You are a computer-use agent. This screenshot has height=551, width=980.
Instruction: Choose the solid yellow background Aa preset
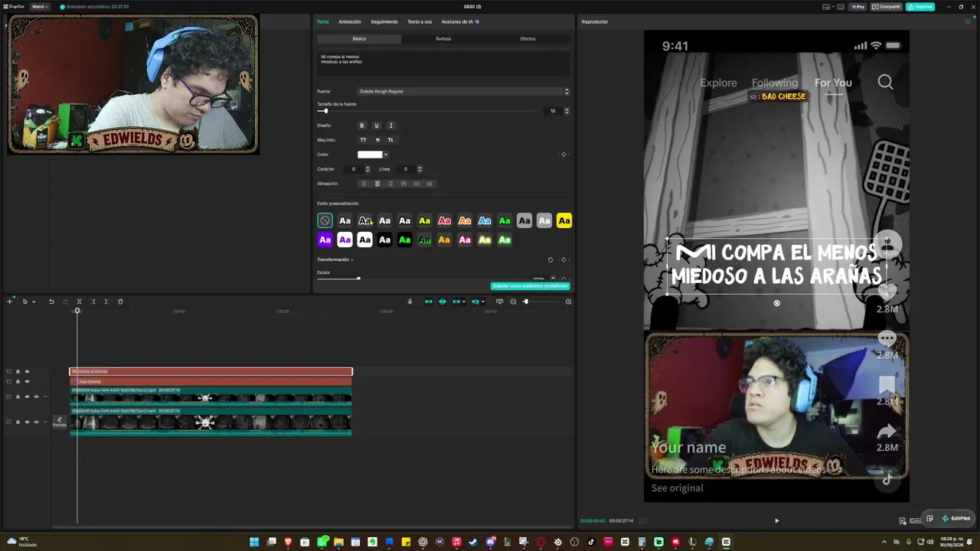(564, 221)
